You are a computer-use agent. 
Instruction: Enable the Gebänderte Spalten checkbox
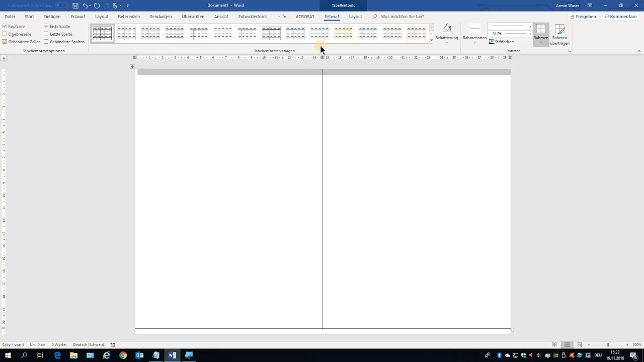tap(46, 42)
